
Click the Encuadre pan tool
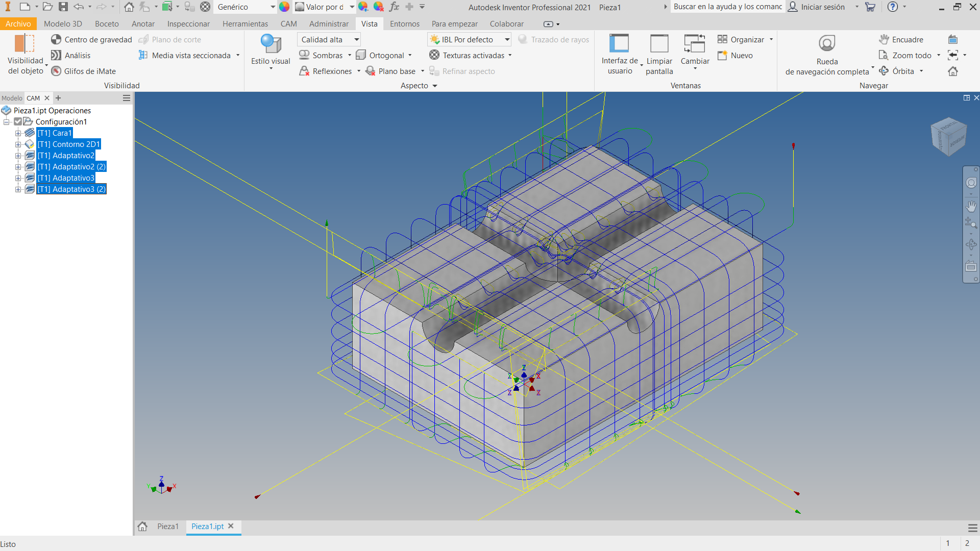pos(884,39)
